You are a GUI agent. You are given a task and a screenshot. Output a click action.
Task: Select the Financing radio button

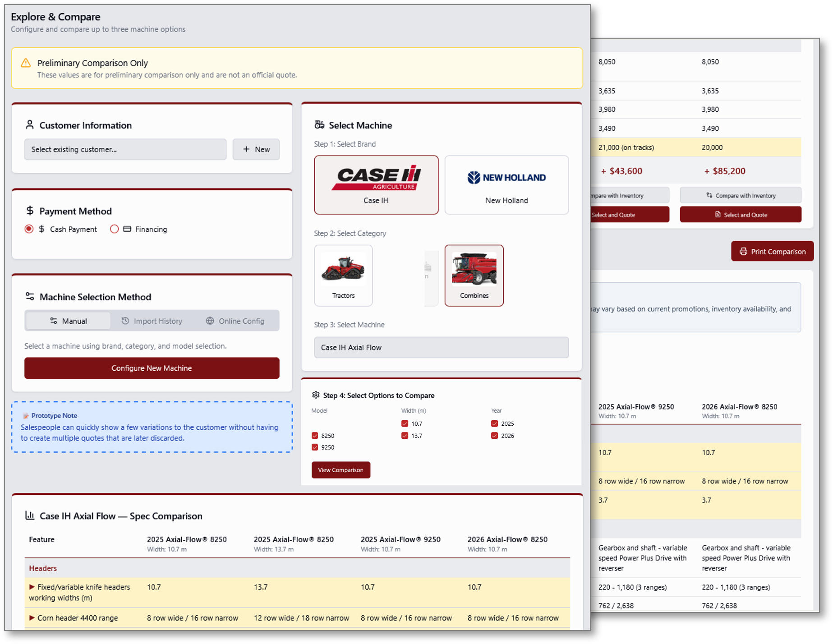pyautogui.click(x=114, y=229)
